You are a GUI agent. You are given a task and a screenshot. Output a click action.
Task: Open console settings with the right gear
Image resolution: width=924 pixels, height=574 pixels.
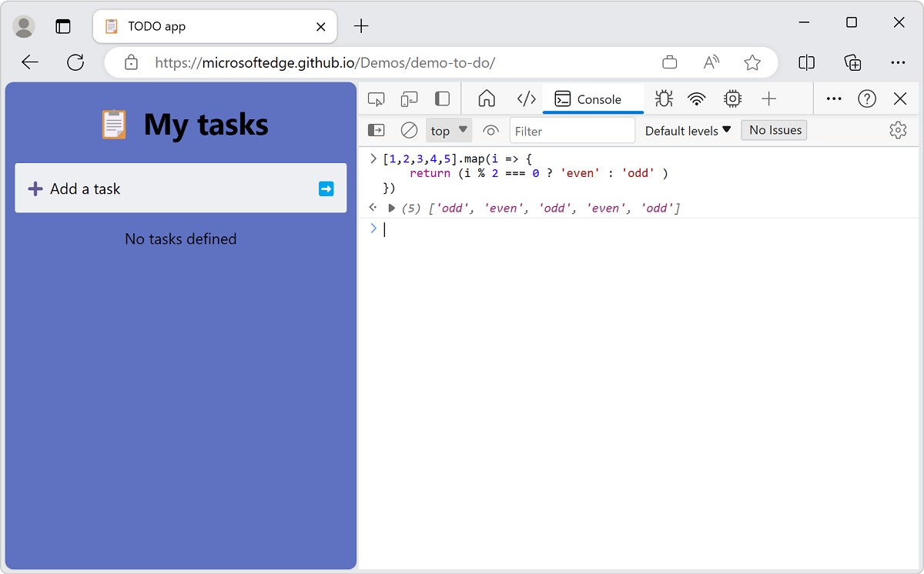(x=898, y=130)
